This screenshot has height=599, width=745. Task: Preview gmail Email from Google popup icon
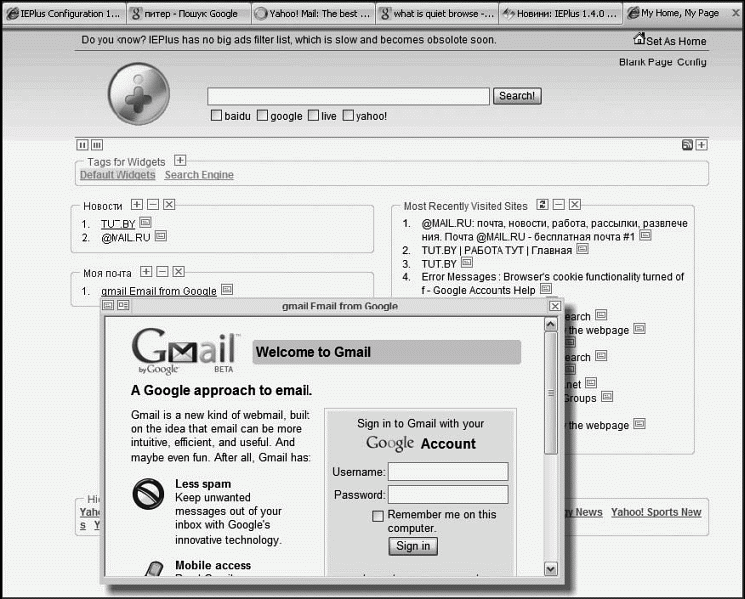click(227, 289)
